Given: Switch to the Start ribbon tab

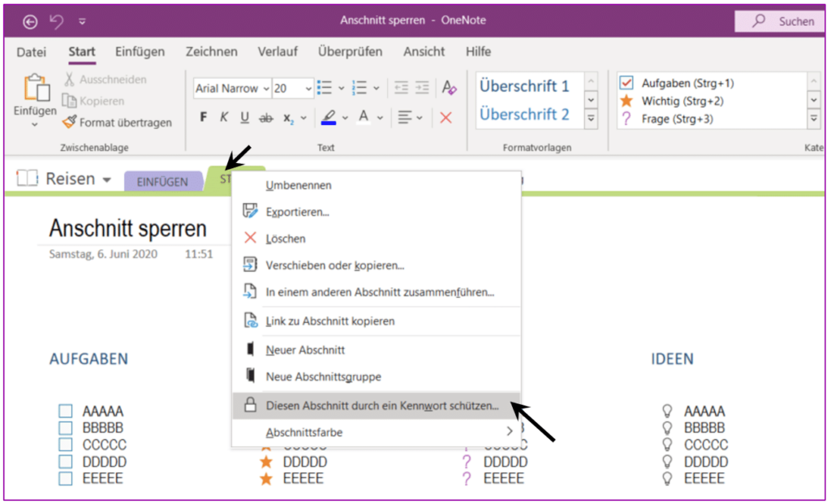Looking at the screenshot, I should click(82, 52).
